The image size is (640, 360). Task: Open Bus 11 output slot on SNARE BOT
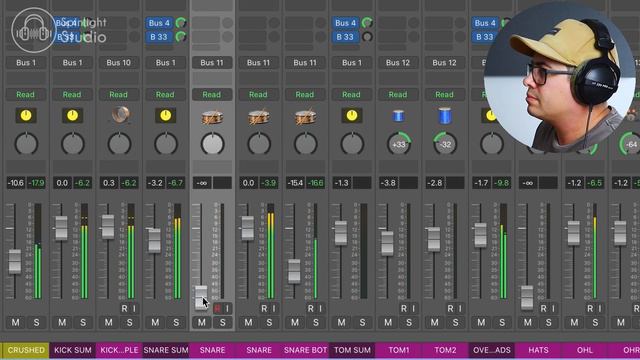tap(304, 63)
